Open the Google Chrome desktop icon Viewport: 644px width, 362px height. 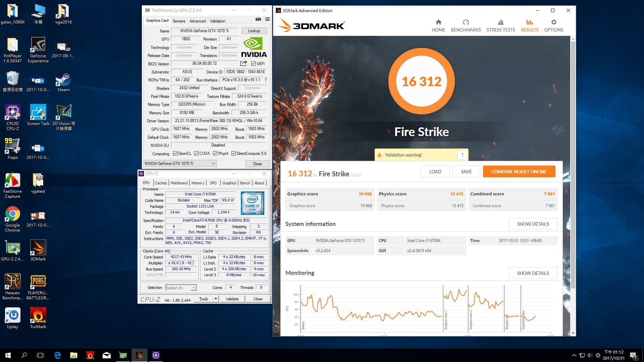click(x=13, y=219)
